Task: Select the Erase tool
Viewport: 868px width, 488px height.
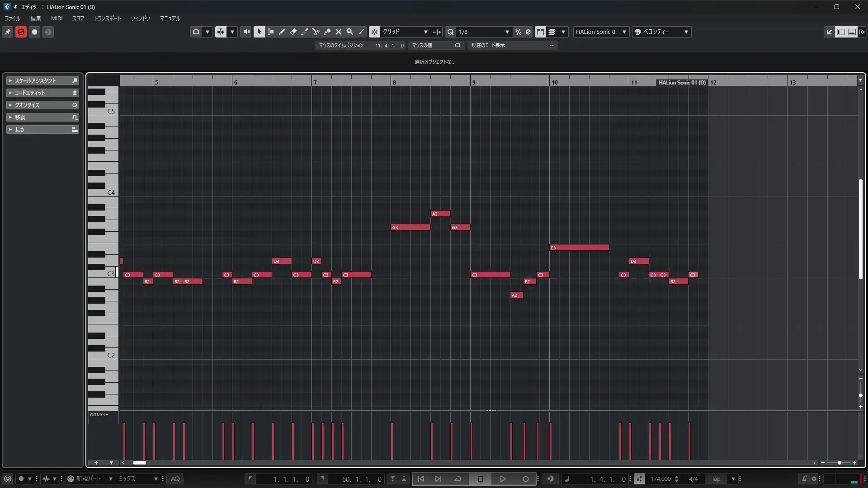Action: 293,32
